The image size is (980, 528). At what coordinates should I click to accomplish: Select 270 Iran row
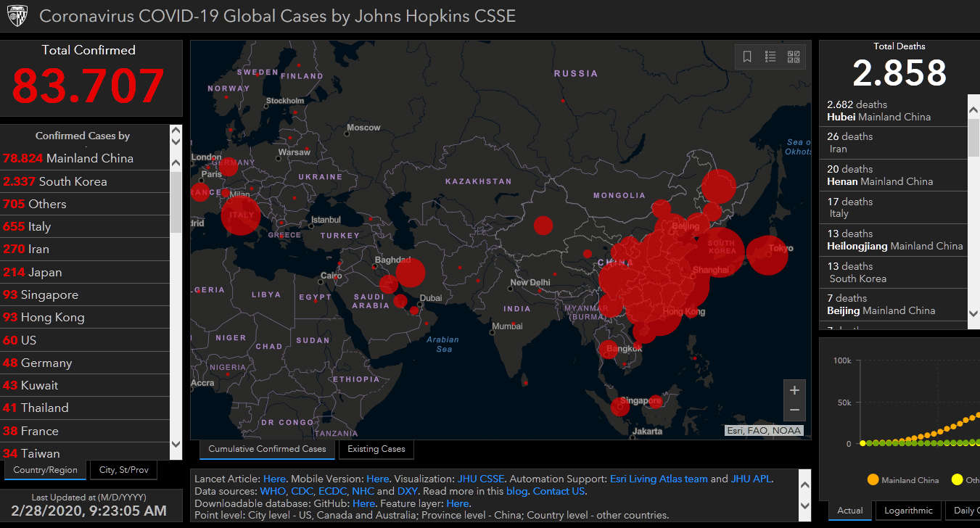[x=85, y=249]
